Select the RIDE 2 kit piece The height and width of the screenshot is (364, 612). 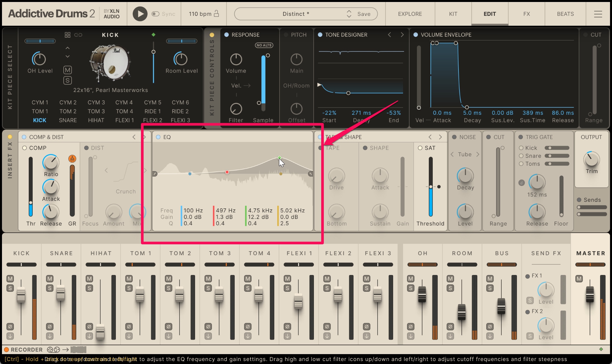(180, 111)
